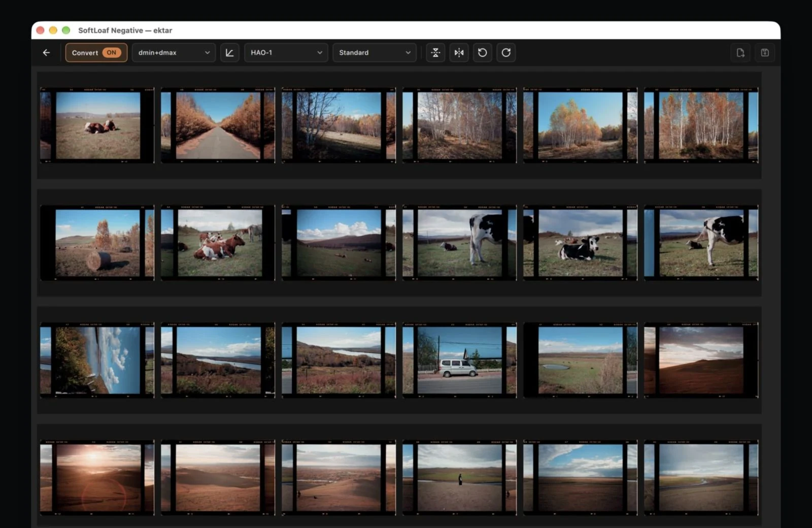This screenshot has width=812, height=528.
Task: Select the lying black-and-white cow thumbnail
Action: 580,243
